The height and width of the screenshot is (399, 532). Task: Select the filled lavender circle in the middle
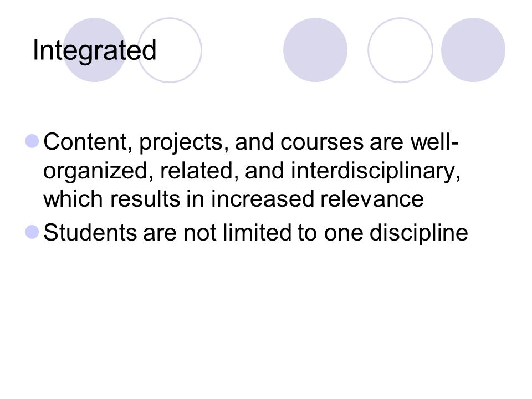tap(315, 50)
